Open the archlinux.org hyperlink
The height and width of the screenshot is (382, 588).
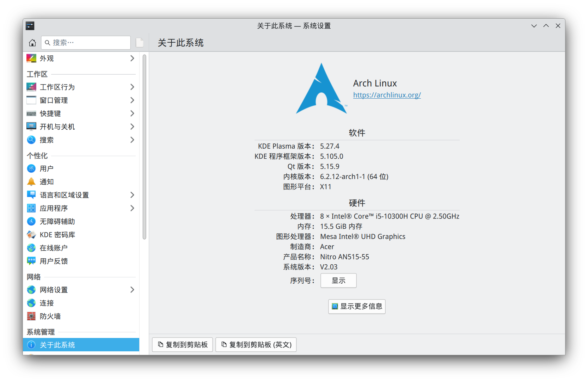pos(387,95)
